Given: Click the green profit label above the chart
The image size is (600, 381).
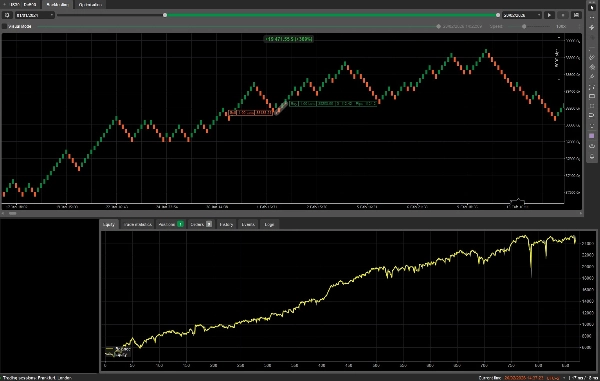Looking at the screenshot, I should coord(289,39).
